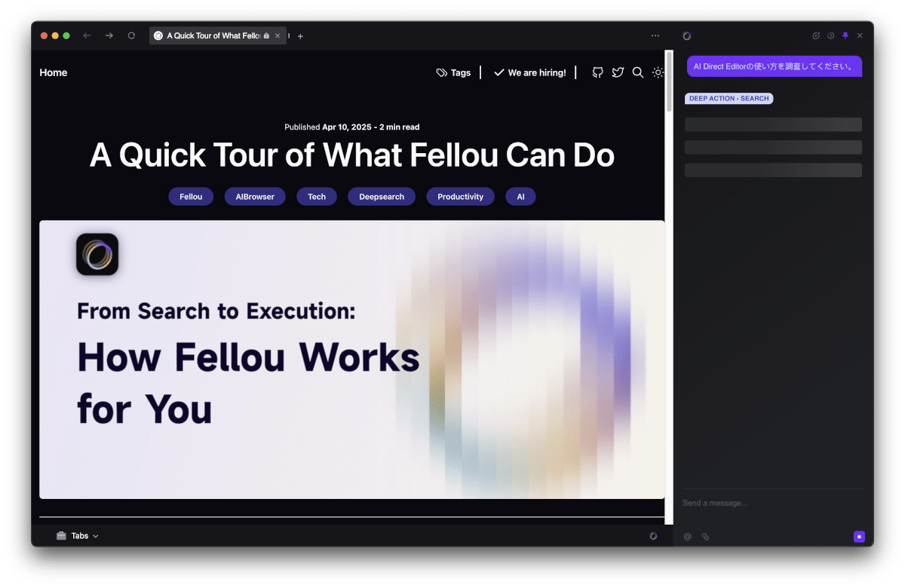Go forward using the browser forward arrow
This screenshot has height=588, width=905.
click(x=109, y=35)
